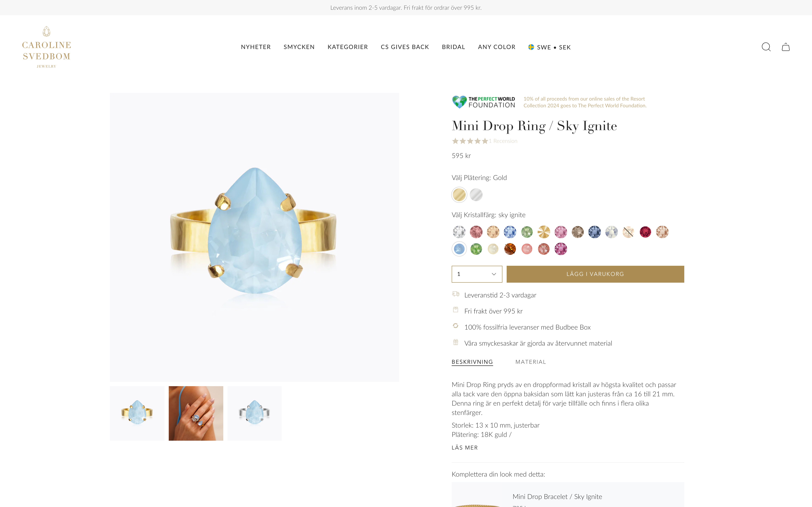The width and height of the screenshot is (812, 507).
Task: Open the quantity dropdown
Action: pyautogui.click(x=476, y=274)
